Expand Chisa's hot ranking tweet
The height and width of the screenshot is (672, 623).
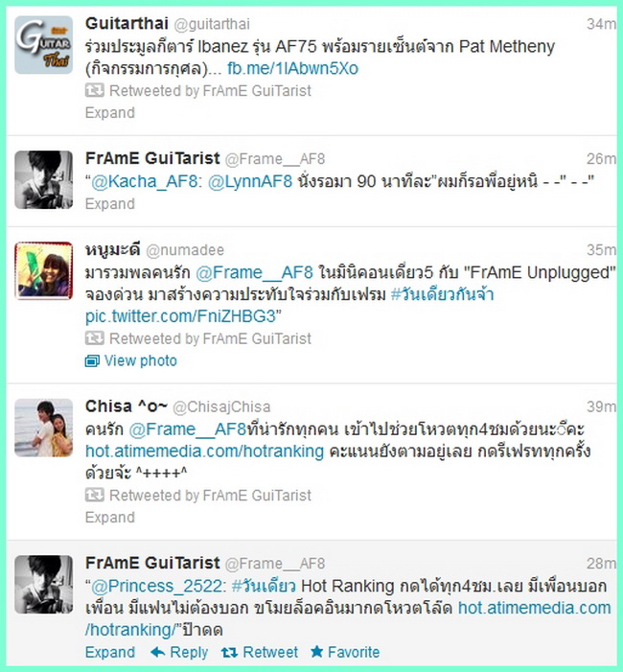click(x=110, y=518)
